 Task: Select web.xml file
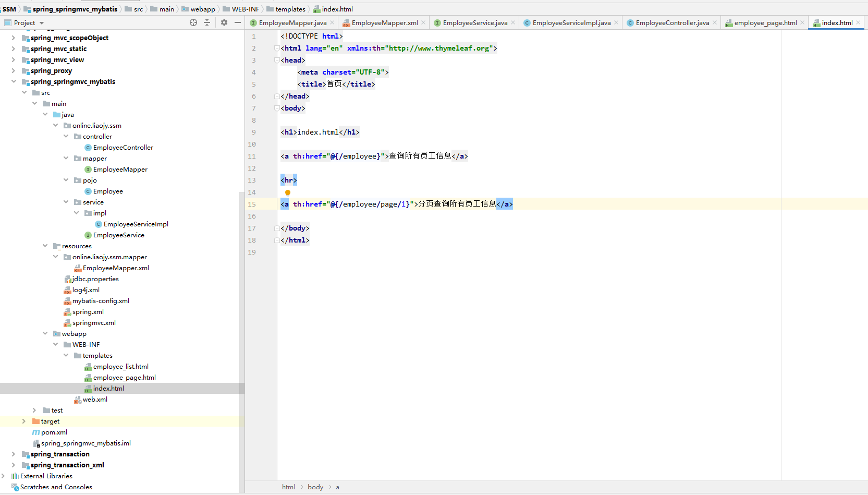click(x=95, y=400)
